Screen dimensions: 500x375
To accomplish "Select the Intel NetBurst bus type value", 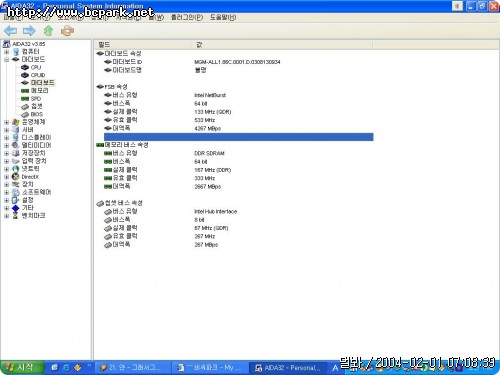I will pos(210,95).
